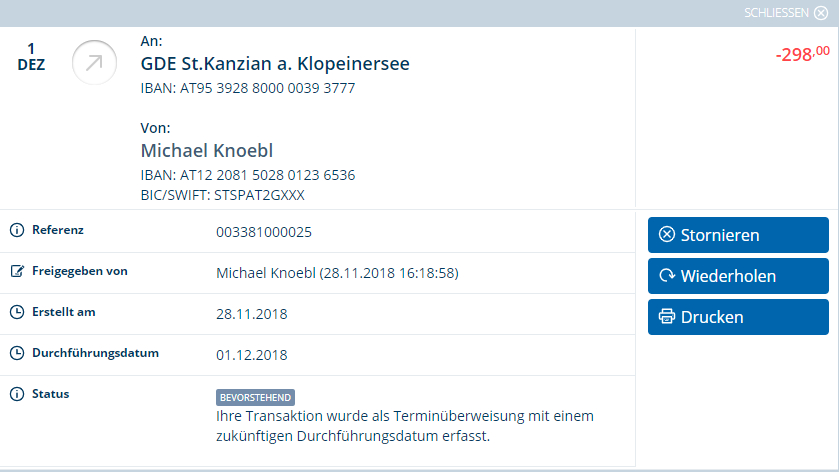Click the recipient name GDE St.Kanzian a. Klopeinersee
The width and height of the screenshot is (839, 472).
point(275,64)
